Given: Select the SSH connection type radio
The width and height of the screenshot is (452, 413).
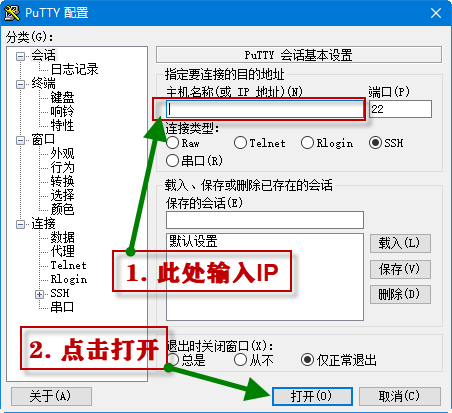Looking at the screenshot, I should [x=375, y=143].
